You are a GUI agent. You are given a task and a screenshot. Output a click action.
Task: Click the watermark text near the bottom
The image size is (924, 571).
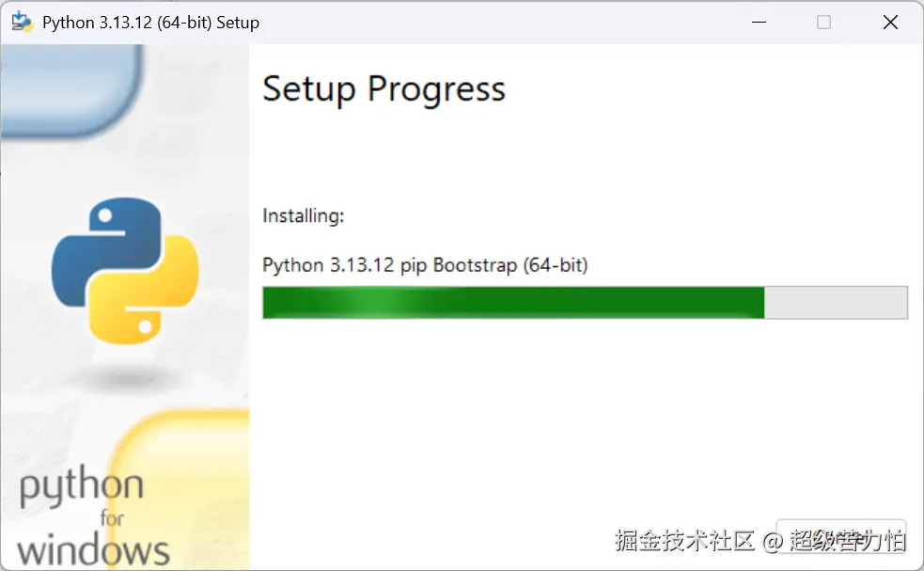click(760, 541)
